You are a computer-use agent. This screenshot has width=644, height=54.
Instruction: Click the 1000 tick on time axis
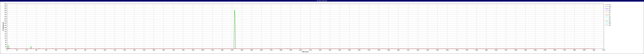click(x=105, y=50)
